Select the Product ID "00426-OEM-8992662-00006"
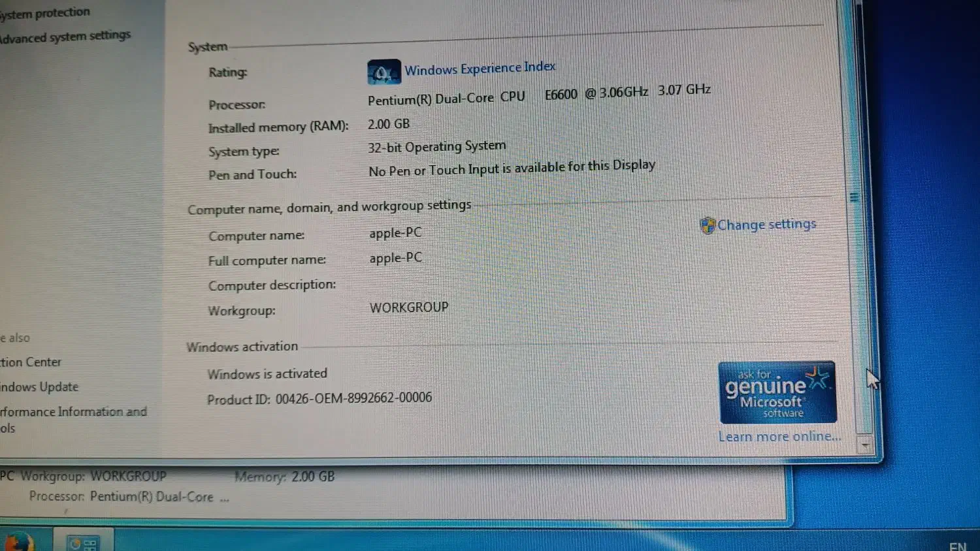 353,398
